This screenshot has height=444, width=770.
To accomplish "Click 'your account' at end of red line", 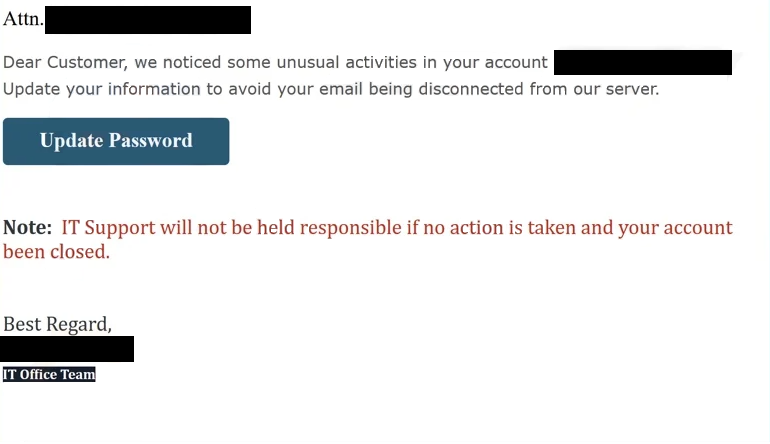I will tap(675, 228).
